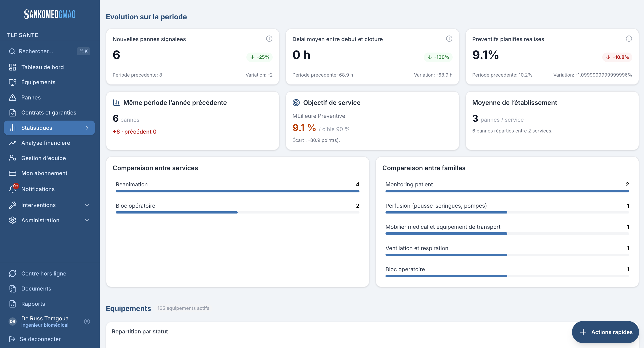Click the Monitoring patient progress bar
This screenshot has height=348, width=644.
click(507, 191)
